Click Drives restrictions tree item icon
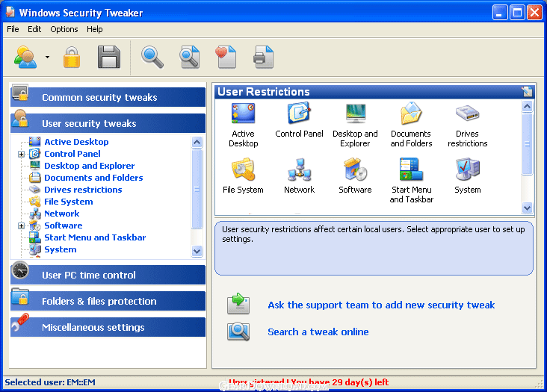The width and height of the screenshot is (547, 392). tap(35, 190)
